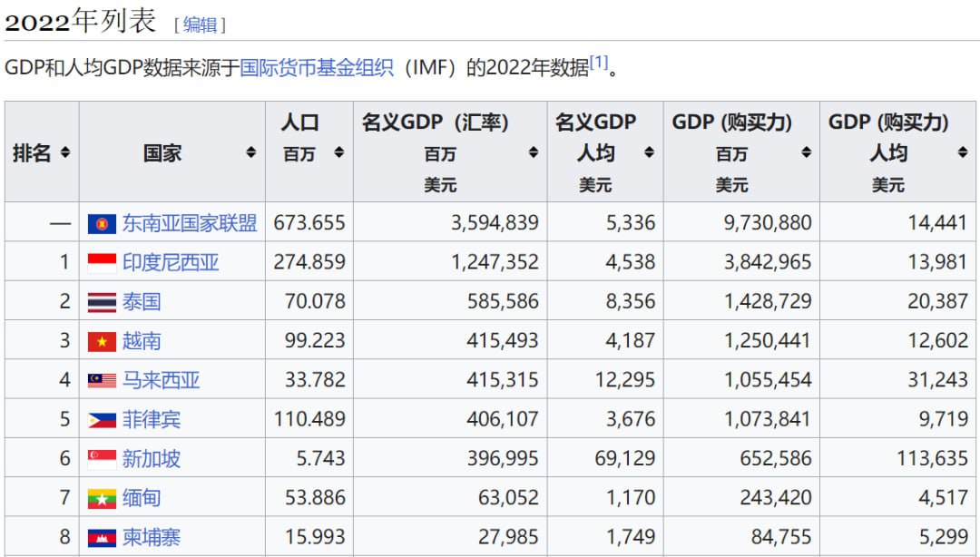Viewport: 980px width, 557px height.
Task: Sort table by 国家 column arrows
Action: 251,153
